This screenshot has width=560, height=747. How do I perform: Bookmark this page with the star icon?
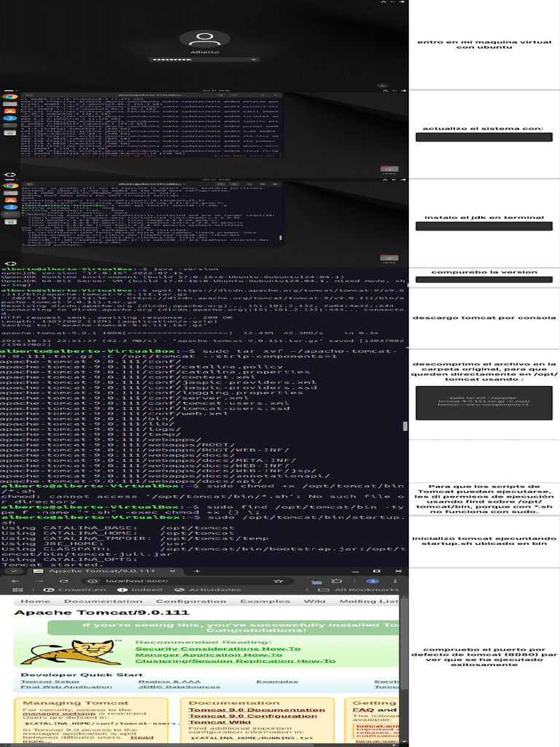(279, 581)
